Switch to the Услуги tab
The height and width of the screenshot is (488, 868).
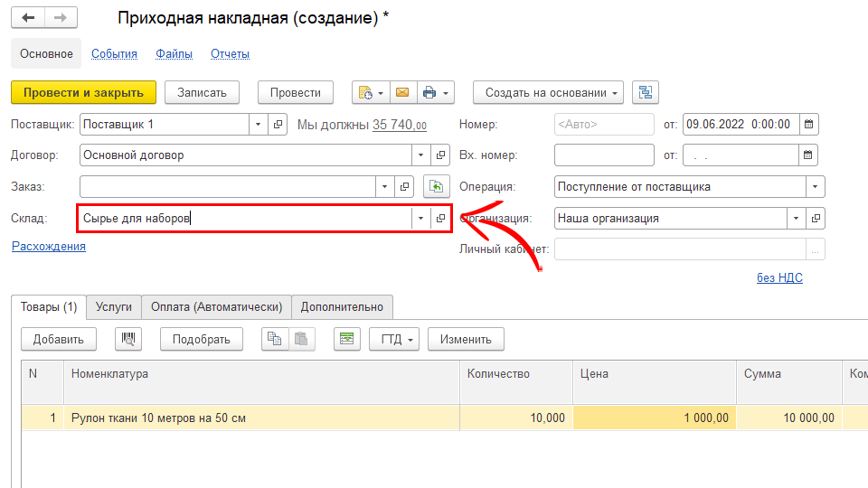click(x=113, y=306)
